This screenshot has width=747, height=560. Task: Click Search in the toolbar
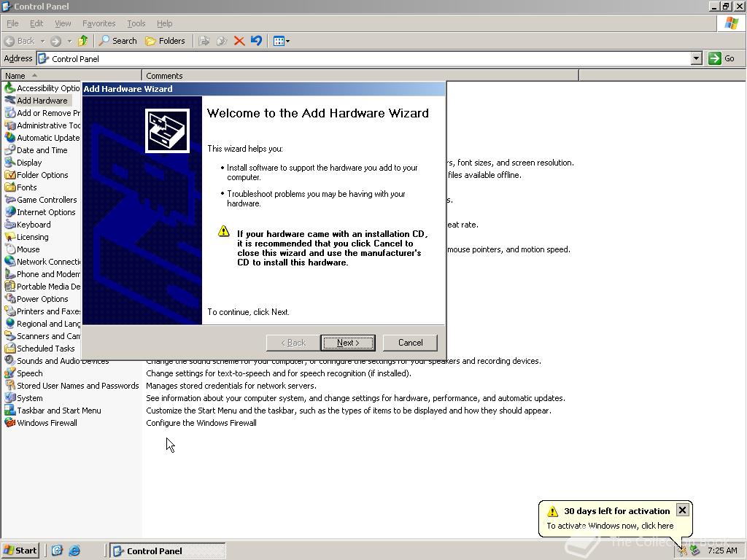[x=117, y=41]
